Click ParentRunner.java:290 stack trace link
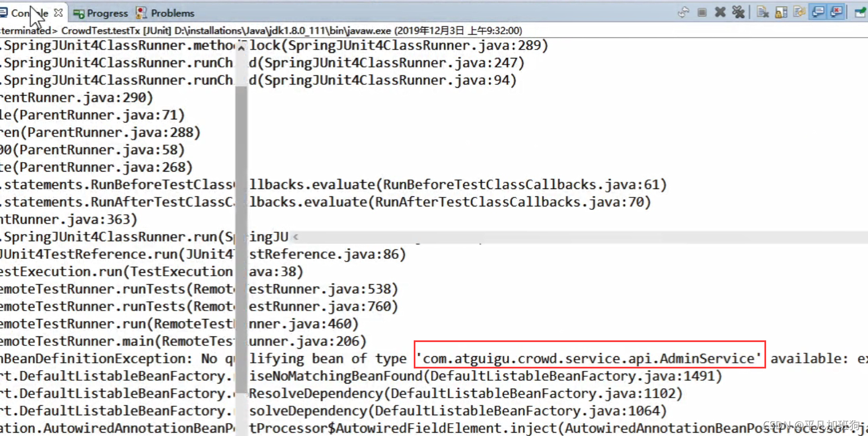This screenshot has width=868, height=436. click(x=73, y=98)
